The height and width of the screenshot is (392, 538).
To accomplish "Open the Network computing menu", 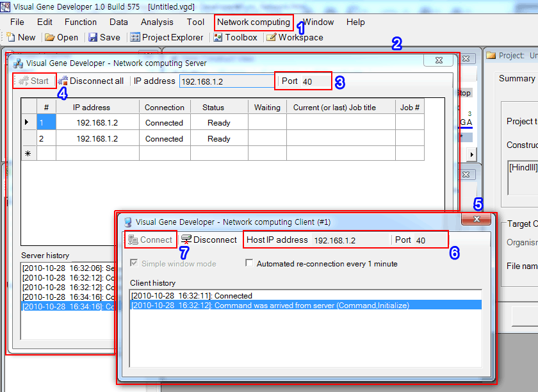I will coord(254,22).
